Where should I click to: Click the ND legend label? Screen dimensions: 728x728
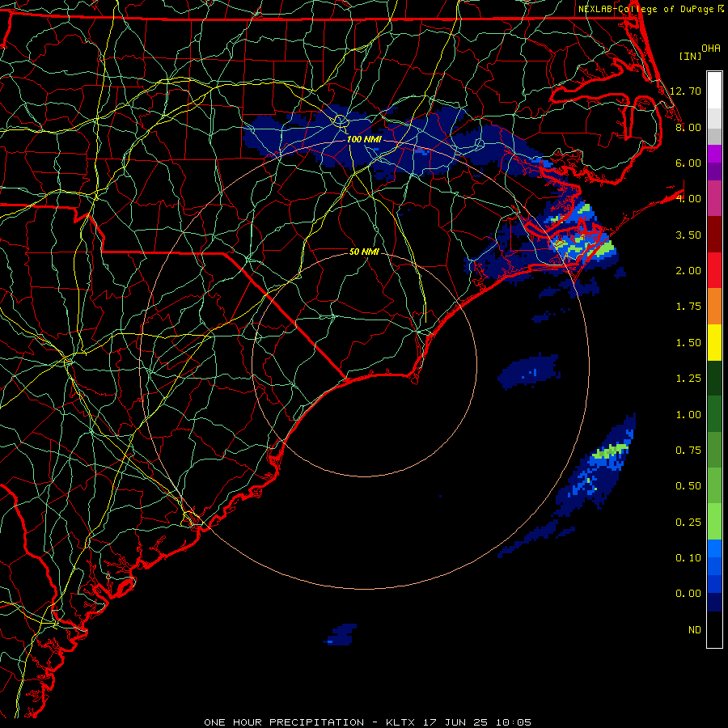[x=695, y=630]
